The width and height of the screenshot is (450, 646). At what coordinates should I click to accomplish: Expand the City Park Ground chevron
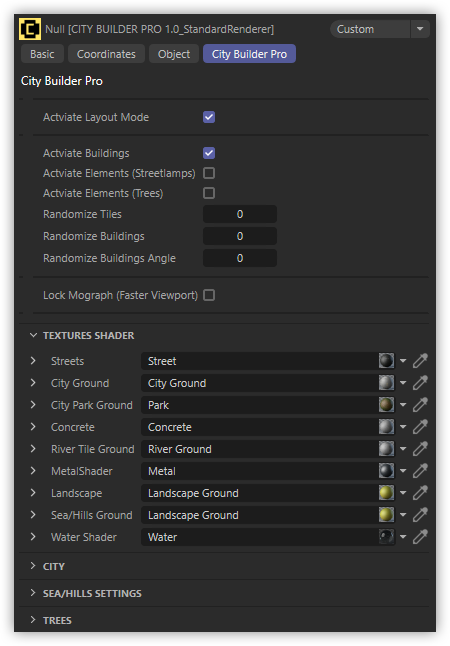pyautogui.click(x=33, y=405)
